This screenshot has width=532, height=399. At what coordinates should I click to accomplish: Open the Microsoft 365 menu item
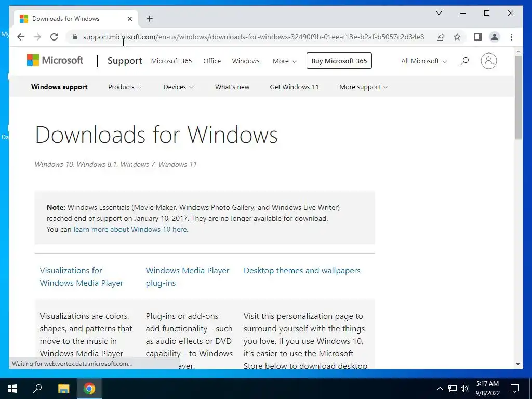click(x=171, y=61)
